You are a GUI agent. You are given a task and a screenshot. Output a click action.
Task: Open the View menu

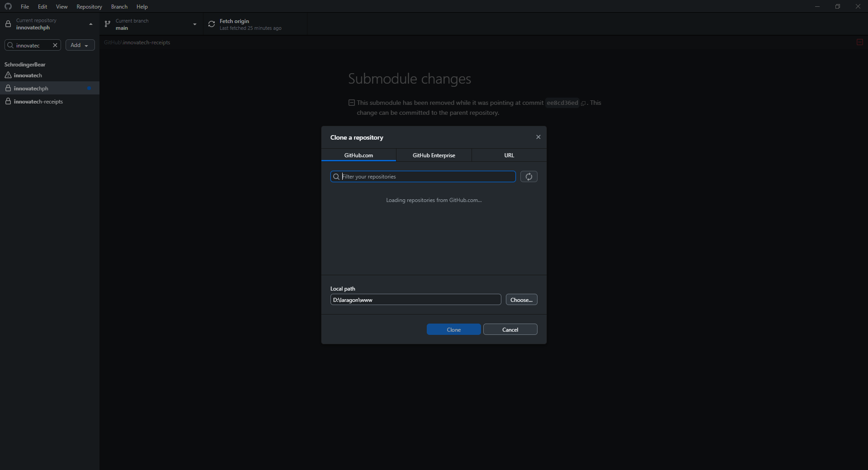[61, 6]
